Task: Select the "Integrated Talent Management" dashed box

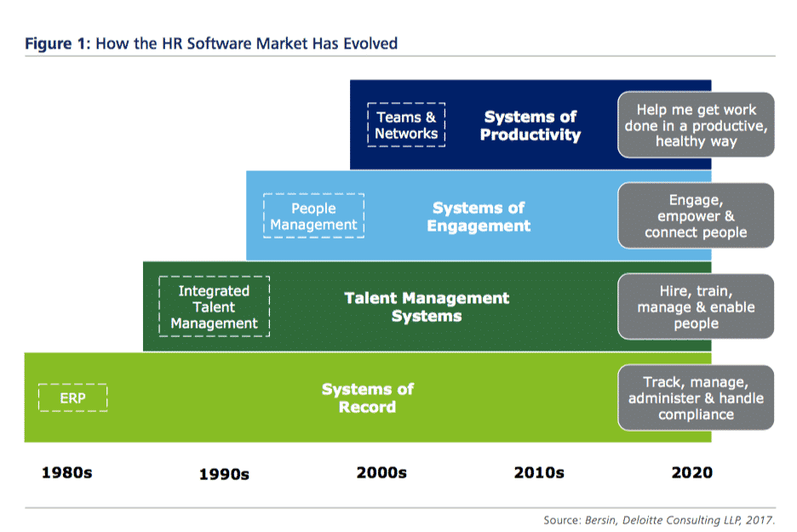Action: (214, 307)
